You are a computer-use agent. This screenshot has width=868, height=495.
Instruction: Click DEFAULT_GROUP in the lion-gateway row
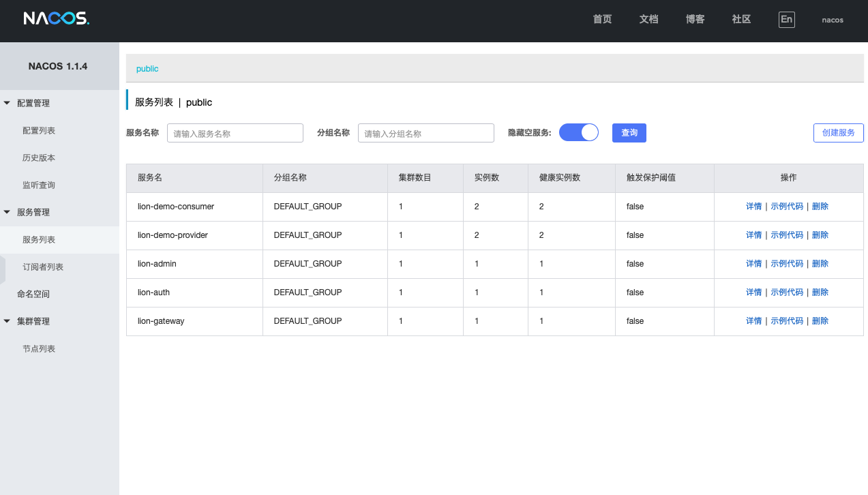click(308, 321)
